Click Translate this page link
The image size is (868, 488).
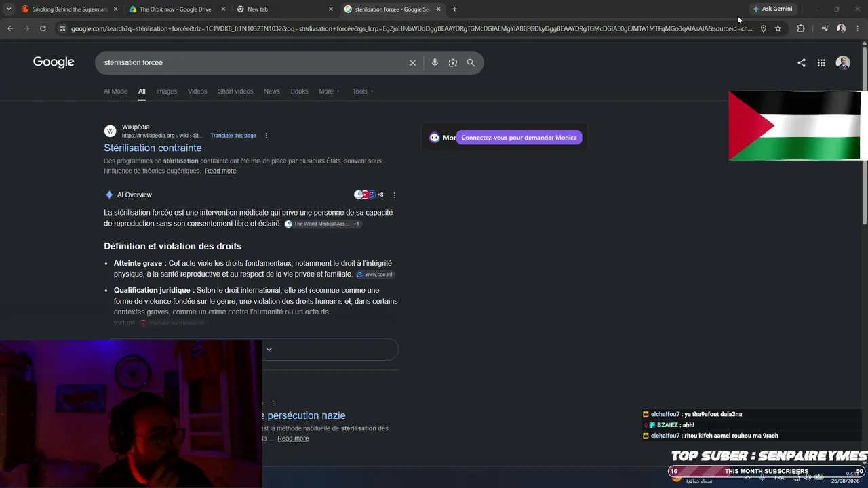(233, 136)
